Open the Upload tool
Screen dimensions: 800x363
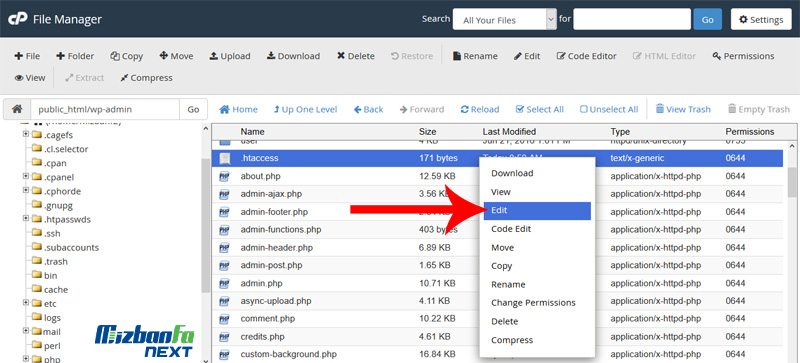click(x=230, y=56)
